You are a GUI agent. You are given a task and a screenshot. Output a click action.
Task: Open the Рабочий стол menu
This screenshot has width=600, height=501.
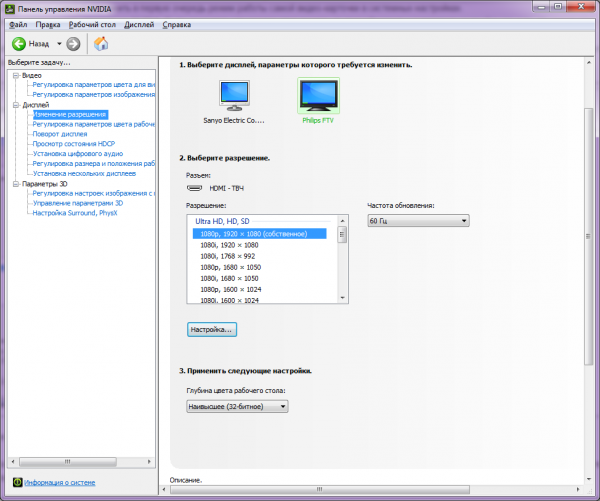[92, 24]
